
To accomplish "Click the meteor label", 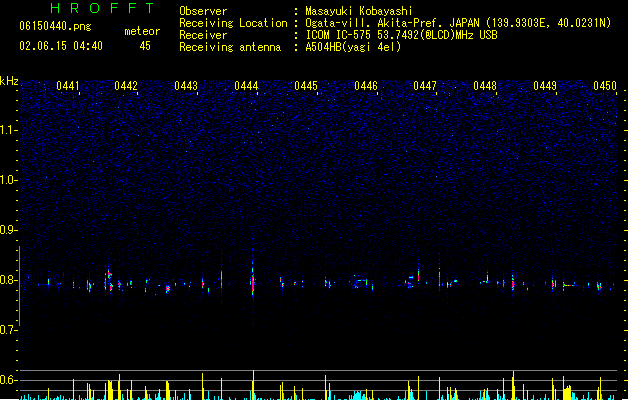I will [142, 31].
